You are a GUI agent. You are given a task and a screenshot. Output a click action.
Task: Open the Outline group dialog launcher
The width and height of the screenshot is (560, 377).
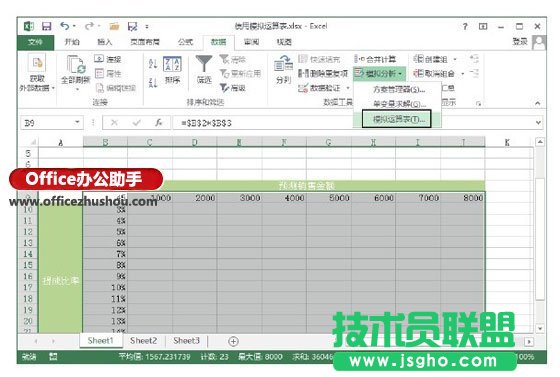click(479, 104)
